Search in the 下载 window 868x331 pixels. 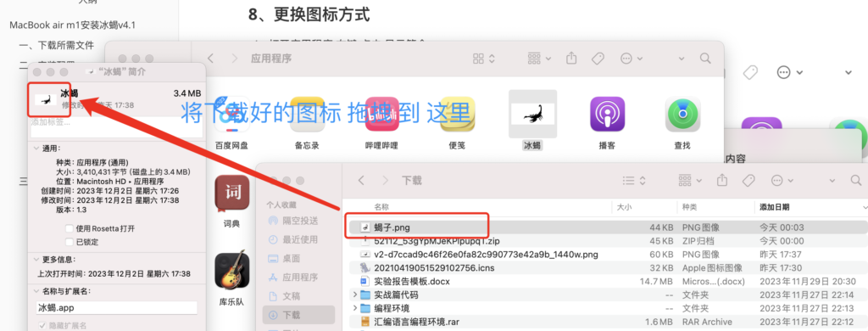[x=855, y=180]
